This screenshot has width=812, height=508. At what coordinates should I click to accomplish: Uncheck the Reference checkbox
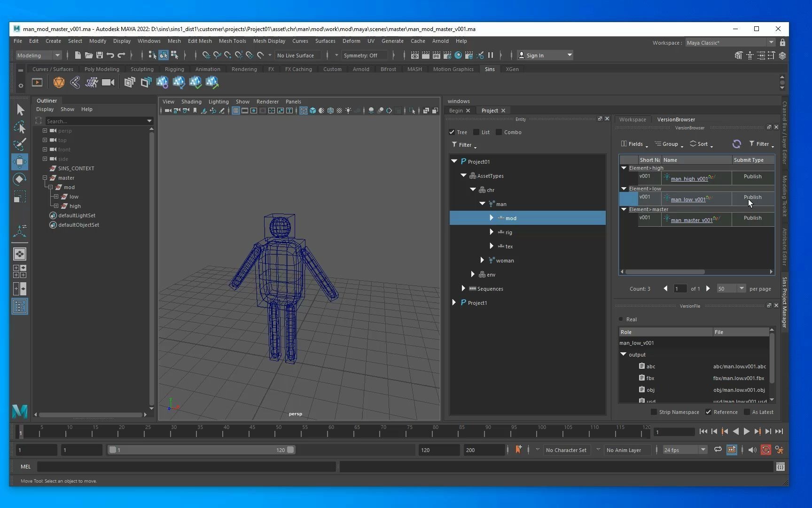click(x=708, y=412)
